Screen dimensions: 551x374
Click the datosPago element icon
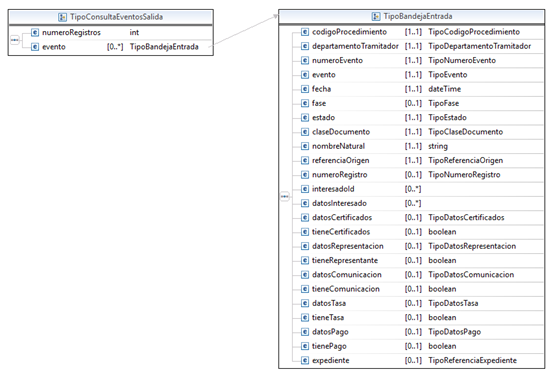pos(305,332)
